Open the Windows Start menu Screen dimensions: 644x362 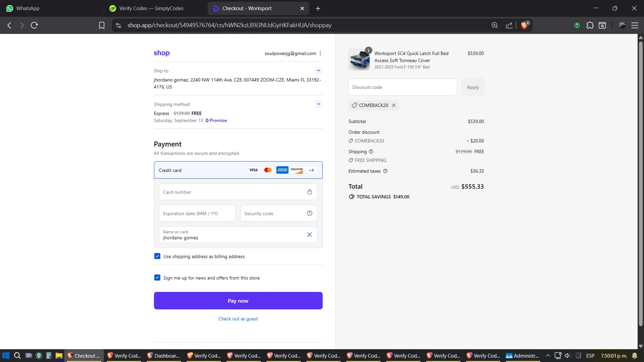tap(6, 356)
